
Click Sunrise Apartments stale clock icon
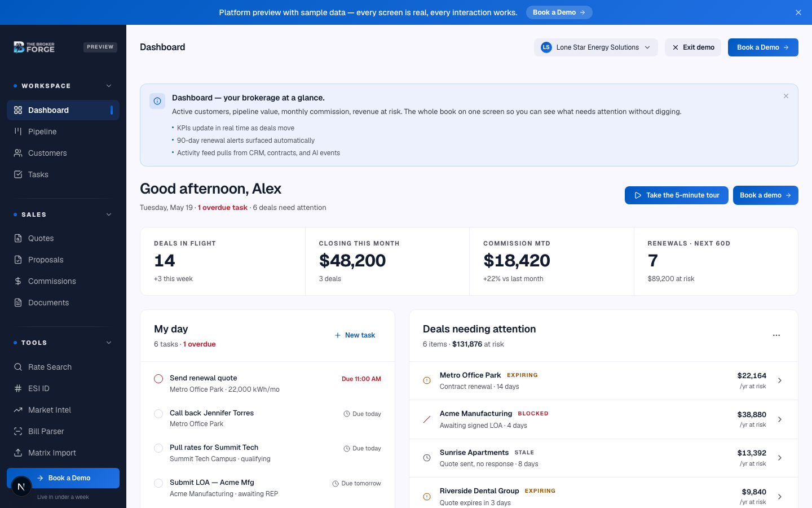427,458
